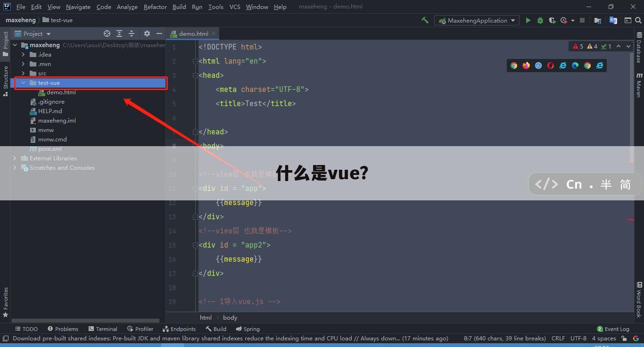Preview demo.html in Chrome from browser bar
Screen dimensions: 644x347
514,66
